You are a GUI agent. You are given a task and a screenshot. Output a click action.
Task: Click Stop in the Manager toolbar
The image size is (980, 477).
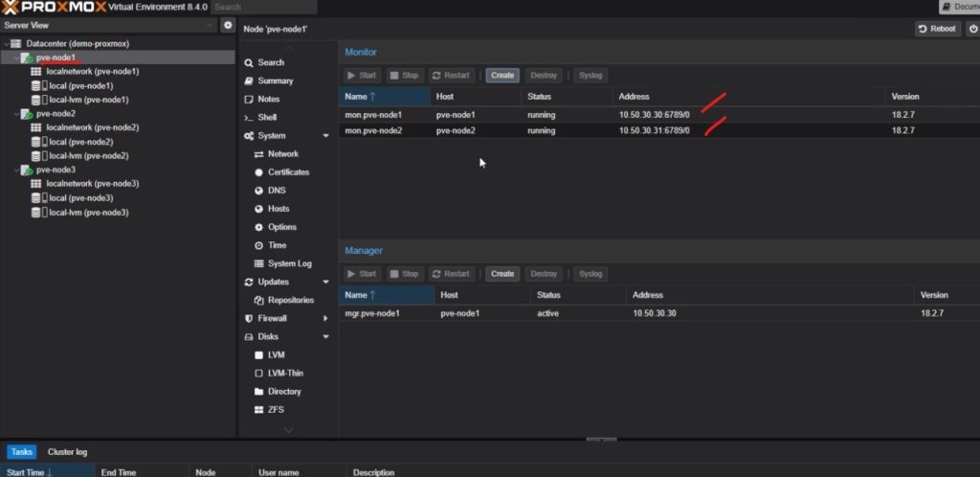405,274
